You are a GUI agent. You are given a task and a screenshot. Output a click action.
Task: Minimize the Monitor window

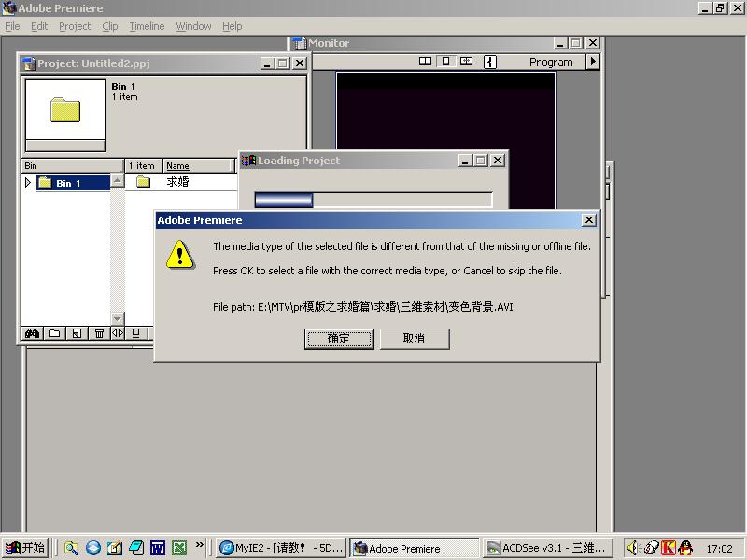pyautogui.click(x=560, y=43)
